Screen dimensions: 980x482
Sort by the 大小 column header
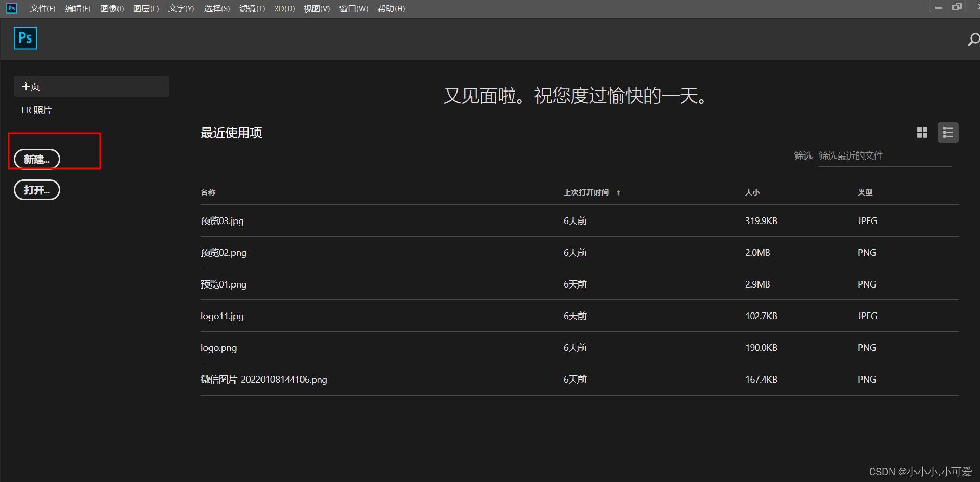click(x=752, y=192)
